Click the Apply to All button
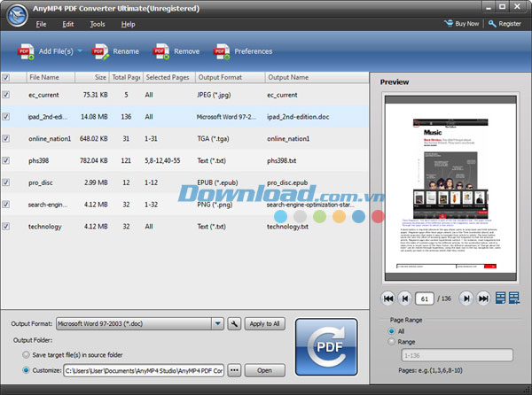The height and width of the screenshot is (395, 532). (x=265, y=324)
